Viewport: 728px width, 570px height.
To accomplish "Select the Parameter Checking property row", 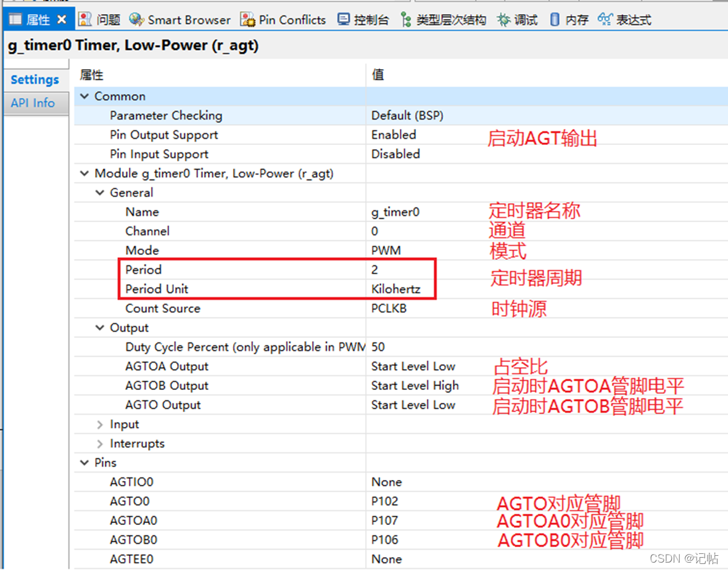I will point(401,115).
